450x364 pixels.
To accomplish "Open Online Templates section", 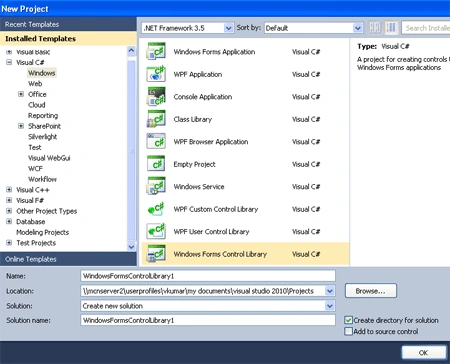I will [68, 259].
